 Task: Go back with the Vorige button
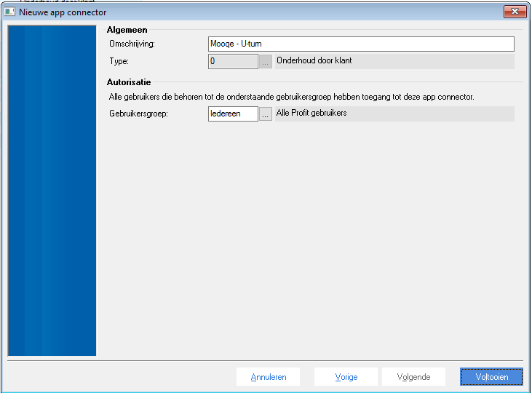point(346,377)
